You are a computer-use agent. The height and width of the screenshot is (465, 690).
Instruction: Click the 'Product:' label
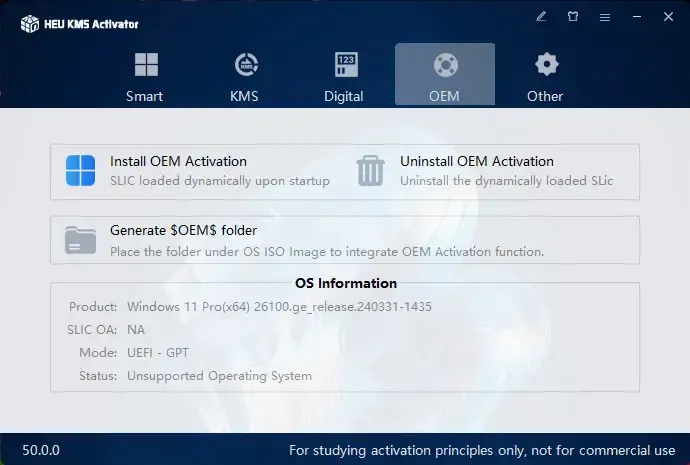pos(93,307)
